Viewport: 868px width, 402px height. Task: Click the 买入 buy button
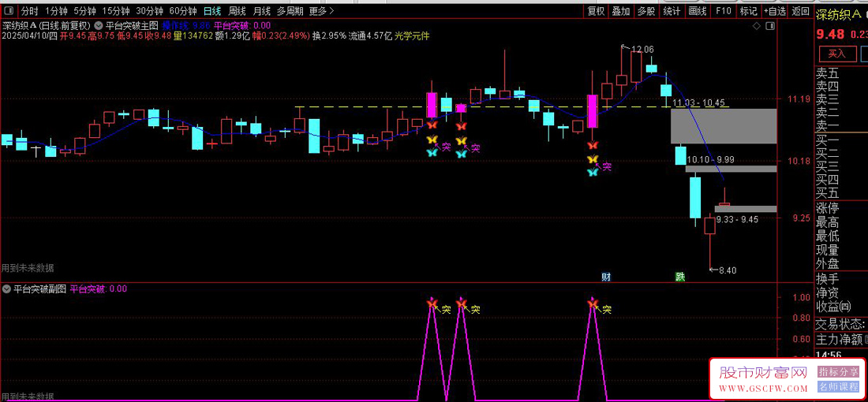coord(836,54)
